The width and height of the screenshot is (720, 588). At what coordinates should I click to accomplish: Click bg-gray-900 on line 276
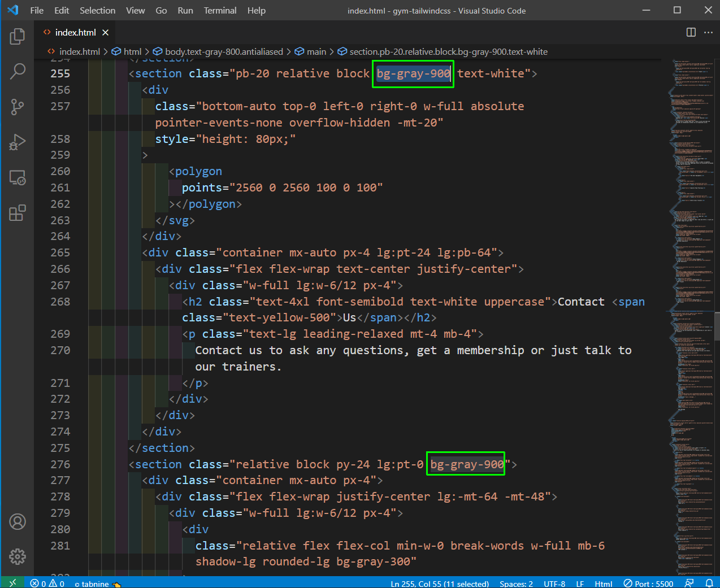tap(467, 464)
